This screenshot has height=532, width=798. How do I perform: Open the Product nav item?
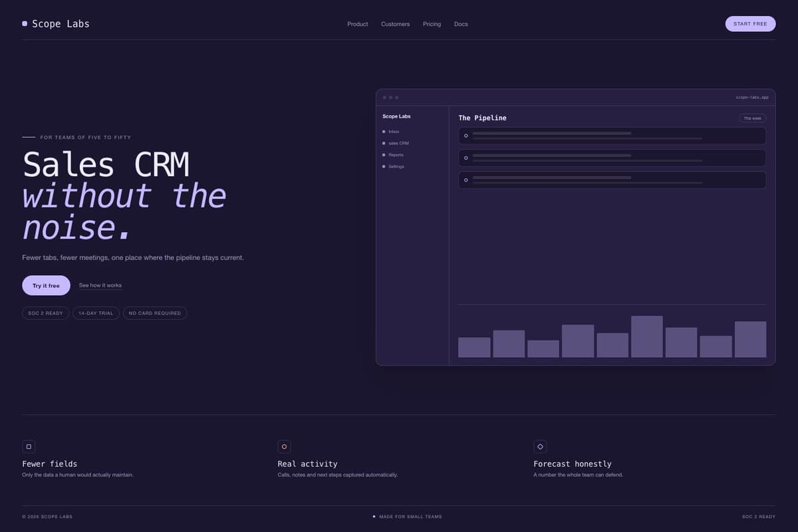357,24
